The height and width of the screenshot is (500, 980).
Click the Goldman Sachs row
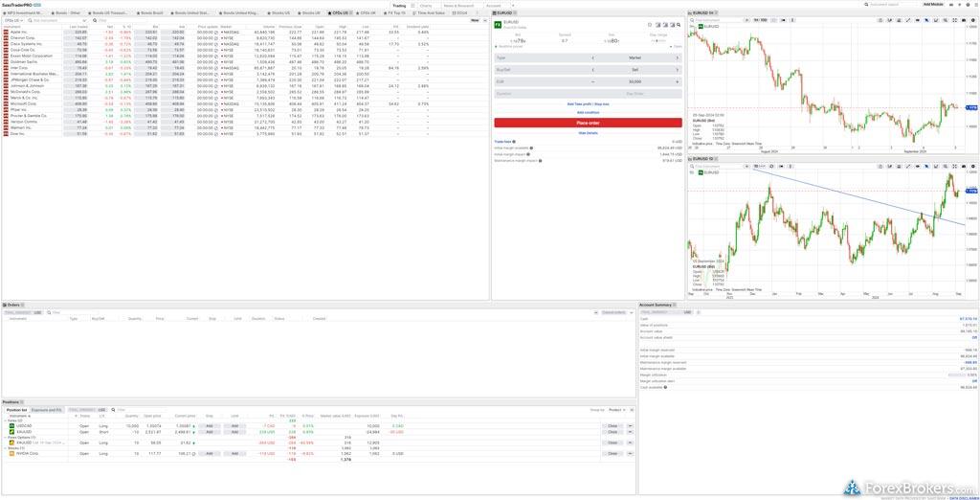246,62
